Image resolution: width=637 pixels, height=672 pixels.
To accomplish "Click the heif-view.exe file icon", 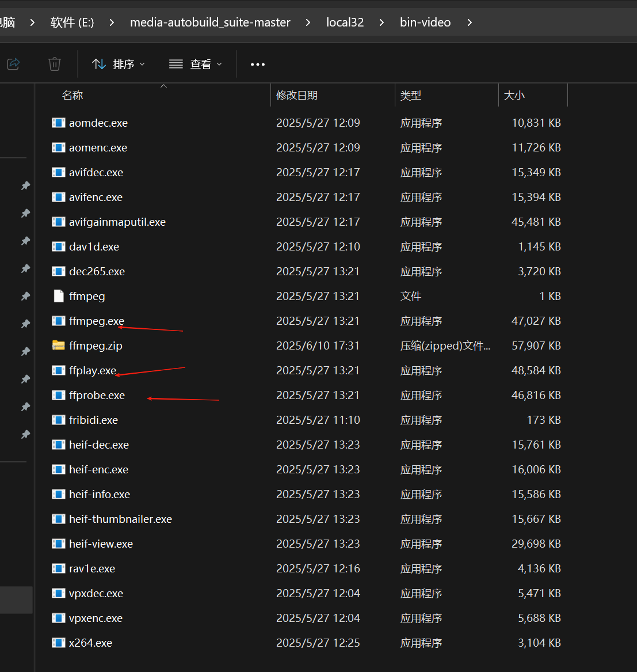I will click(58, 544).
